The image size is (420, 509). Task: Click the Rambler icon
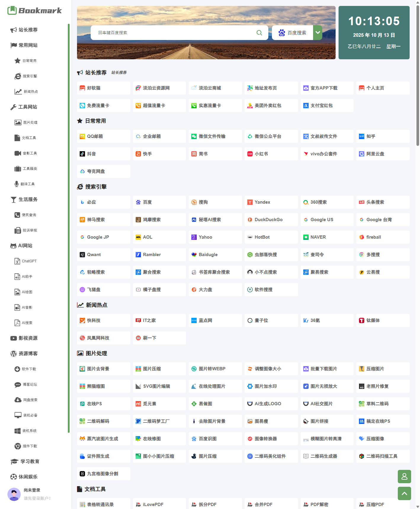(x=138, y=255)
